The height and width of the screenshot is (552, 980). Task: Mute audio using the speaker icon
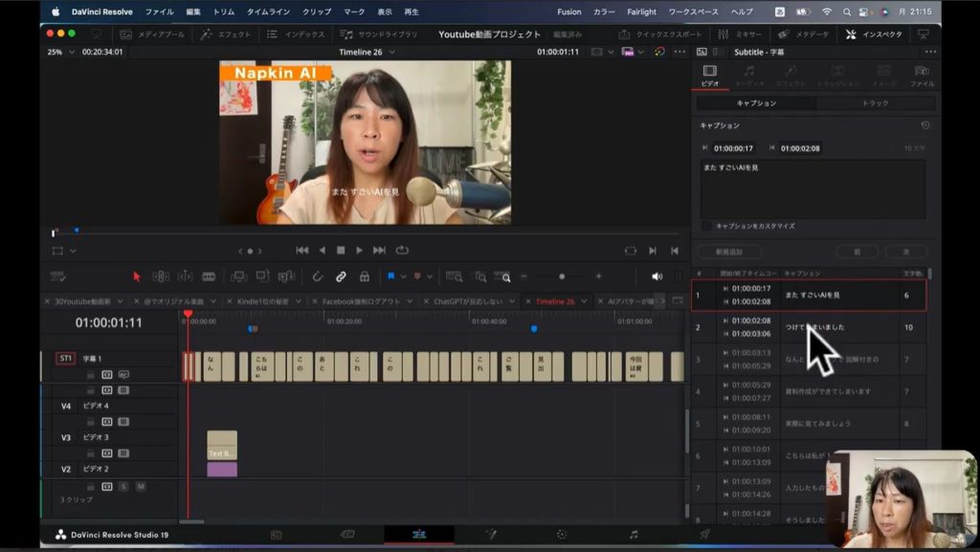tap(657, 276)
